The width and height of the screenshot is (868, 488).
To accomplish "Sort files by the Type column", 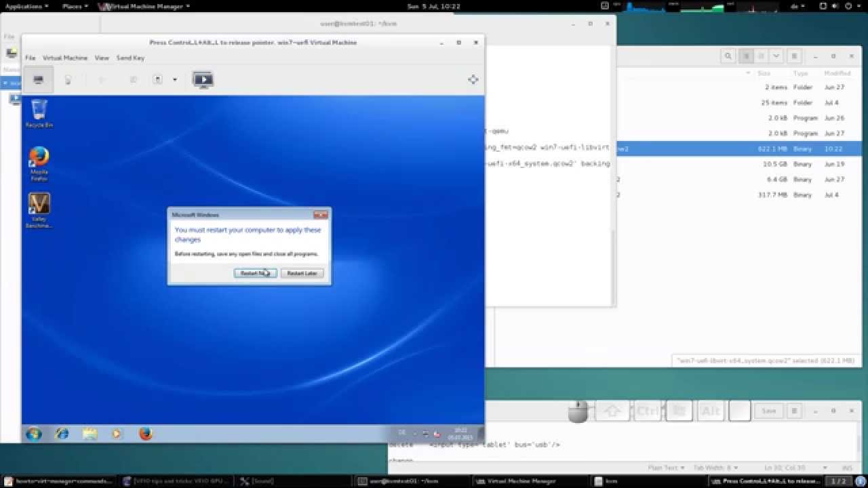I will click(x=801, y=73).
